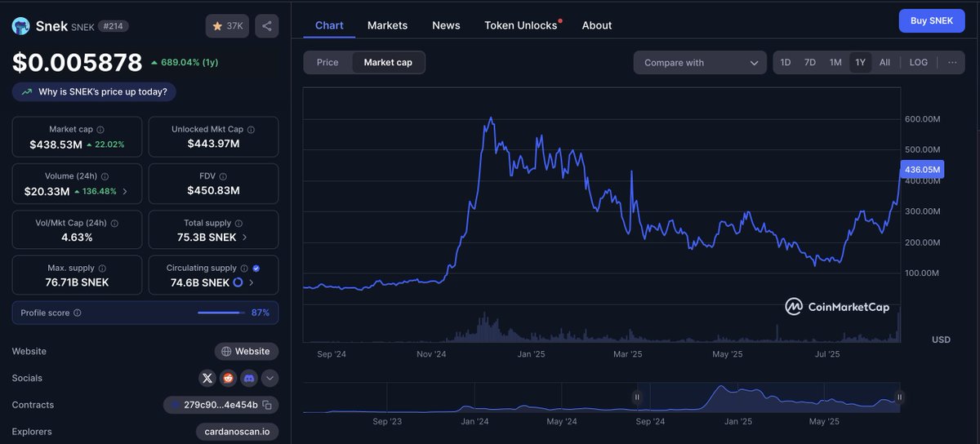Click the Market cap info icon
Screen dimensions: 980x444
pyautogui.click(x=100, y=129)
